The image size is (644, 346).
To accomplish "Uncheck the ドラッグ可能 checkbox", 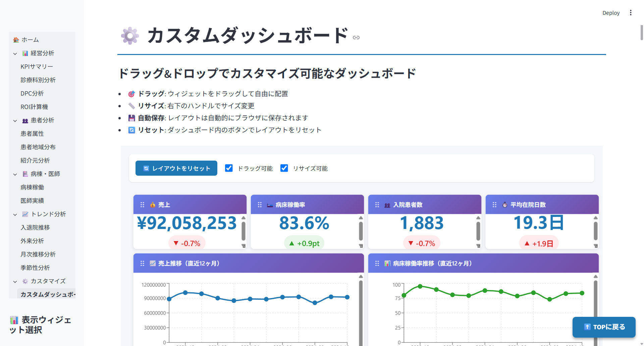I will click(229, 168).
